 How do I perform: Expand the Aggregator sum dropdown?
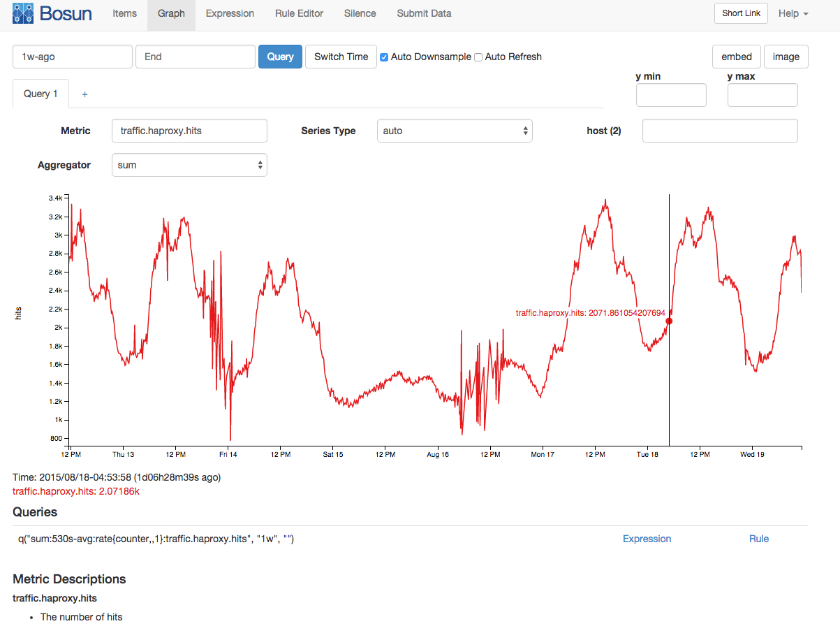coord(189,166)
